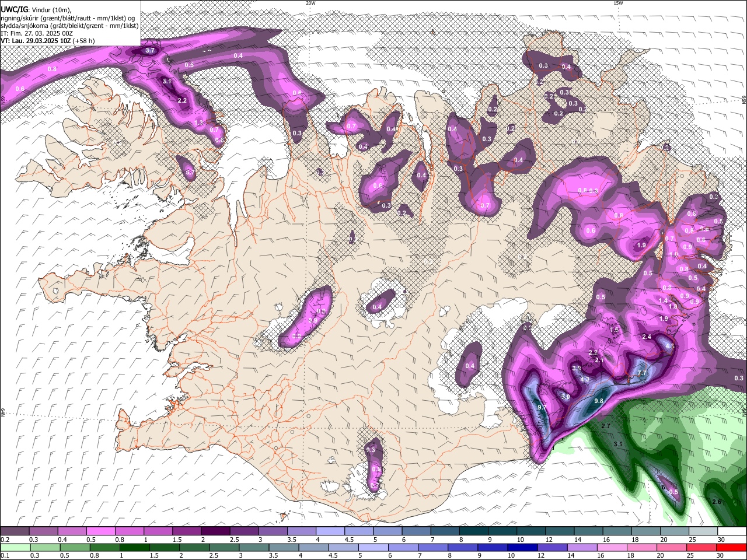This screenshot has width=747, height=560.
Task: Click the 7.7 precipitation value on the map
Action: [641, 373]
